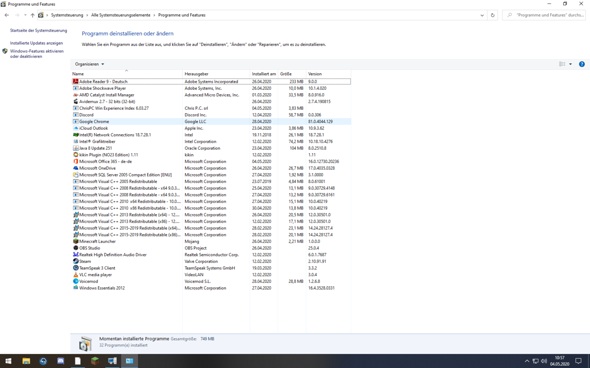The width and height of the screenshot is (590, 368).
Task: Click the Systemsteuerung breadcrumb
Action: [67, 15]
